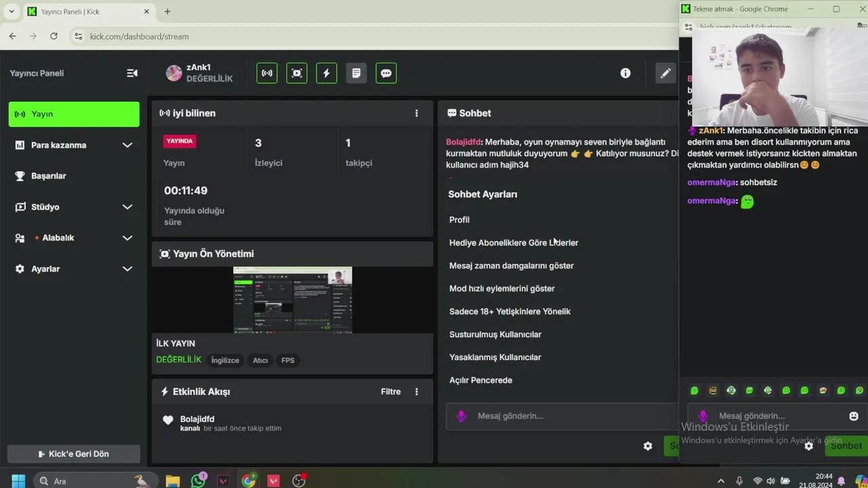Enable the greyed-out notes panel button
868x488 pixels.
[356, 73]
